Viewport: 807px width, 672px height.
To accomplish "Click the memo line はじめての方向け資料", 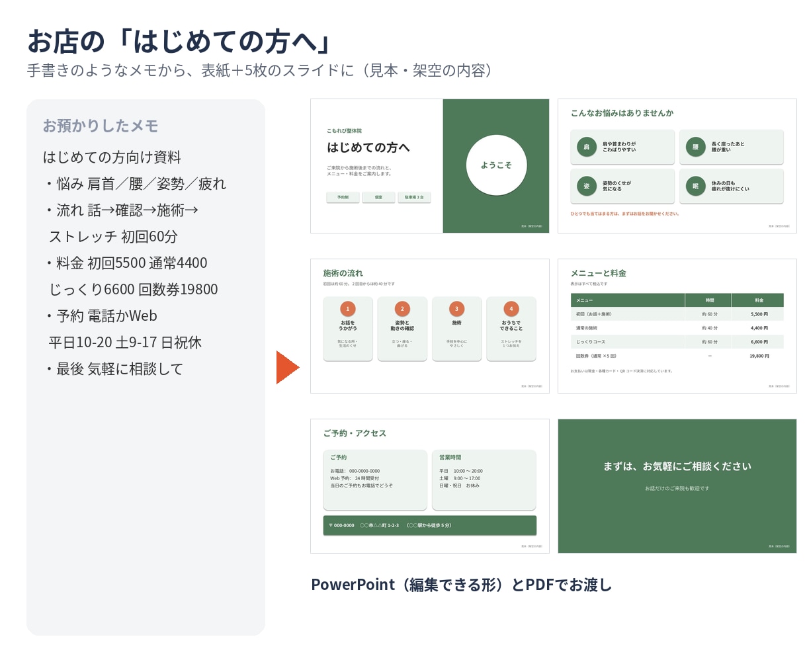I will (x=112, y=157).
